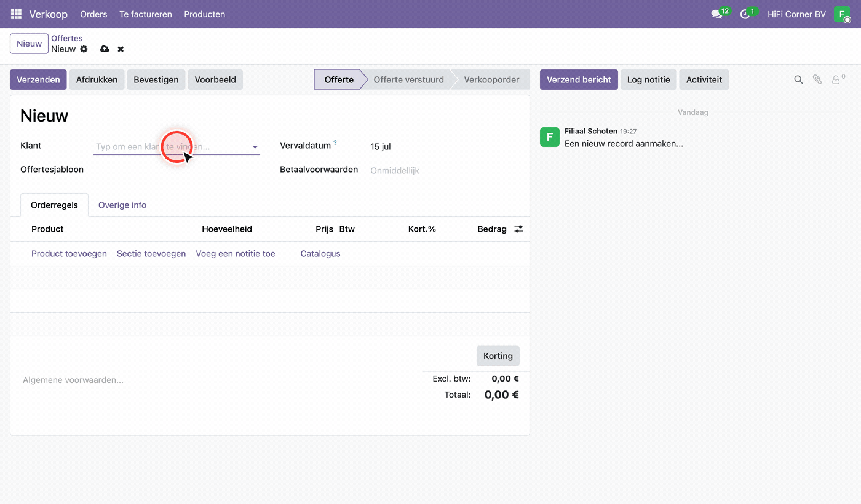Screen dimensions: 861x504
Task: Open the green user avatar menu
Action: point(842,14)
